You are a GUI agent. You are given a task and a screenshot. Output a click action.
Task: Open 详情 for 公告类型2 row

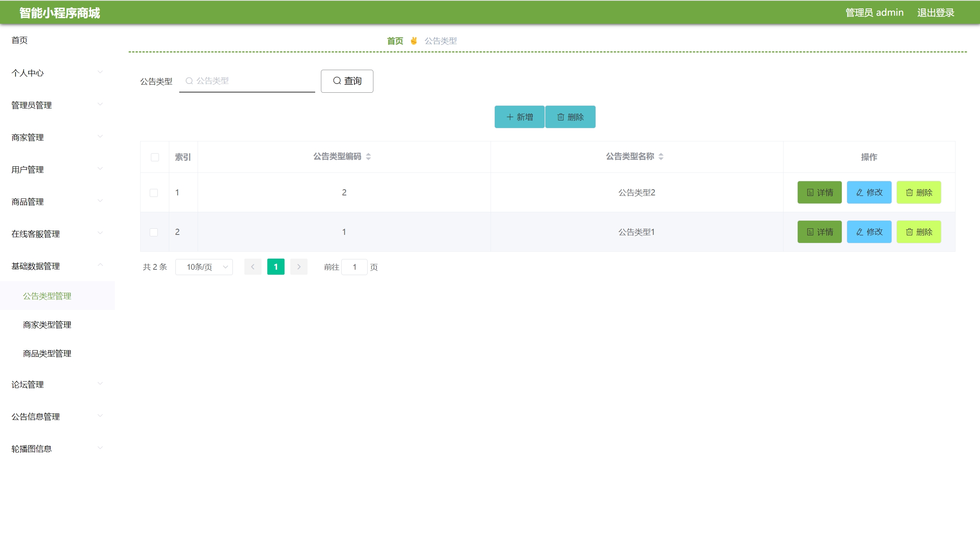pos(819,193)
